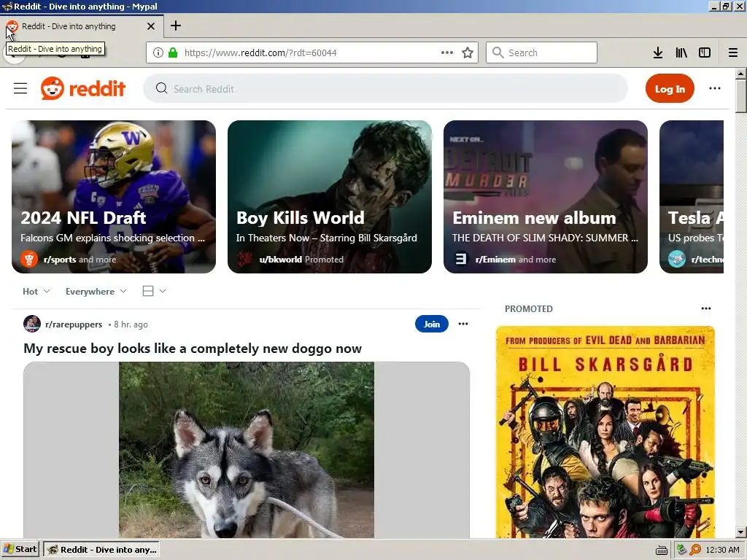747x560 pixels.
Task: Click the r/Eminem community icon
Action: point(461,259)
